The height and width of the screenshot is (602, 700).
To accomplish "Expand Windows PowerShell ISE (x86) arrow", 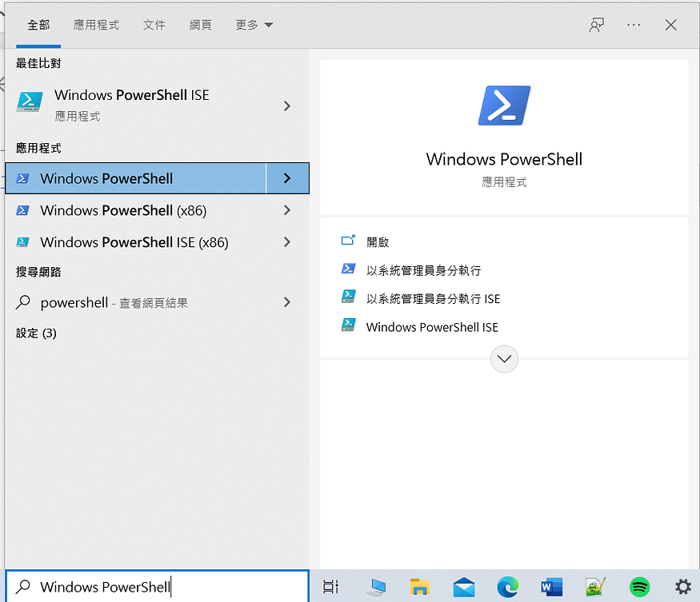I will coord(287,242).
